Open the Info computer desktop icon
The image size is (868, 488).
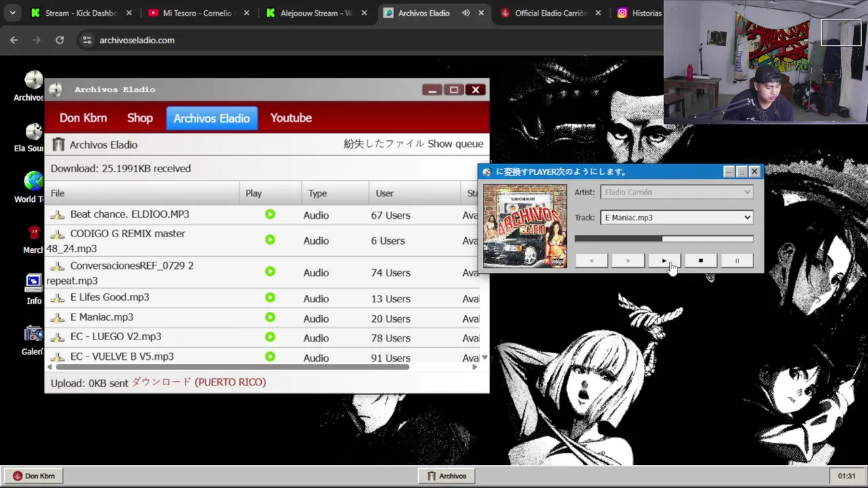coord(34,283)
